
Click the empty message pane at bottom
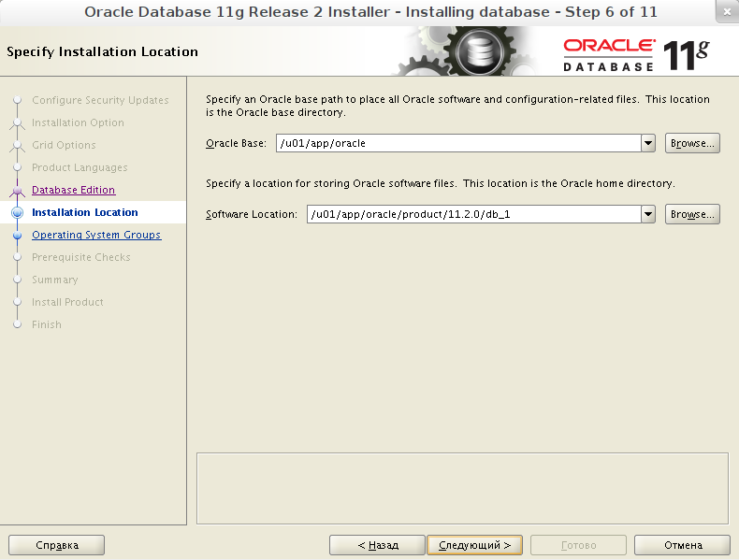coord(462,488)
